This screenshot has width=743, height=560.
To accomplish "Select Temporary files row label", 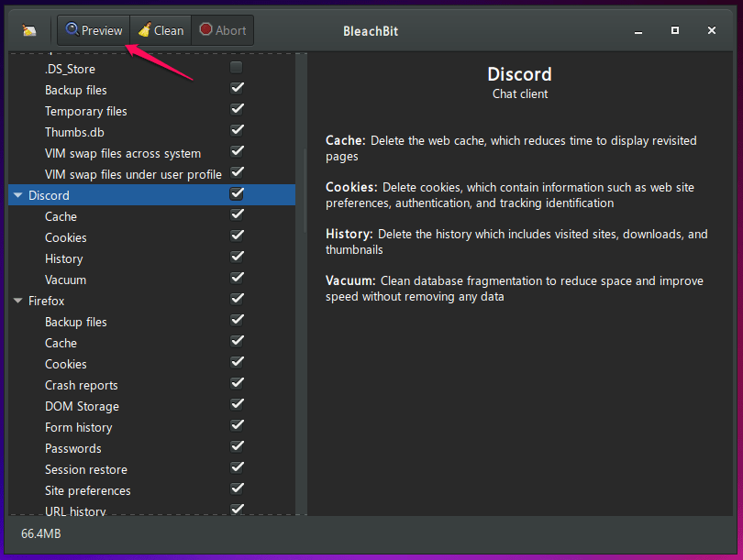I will pyautogui.click(x=86, y=111).
